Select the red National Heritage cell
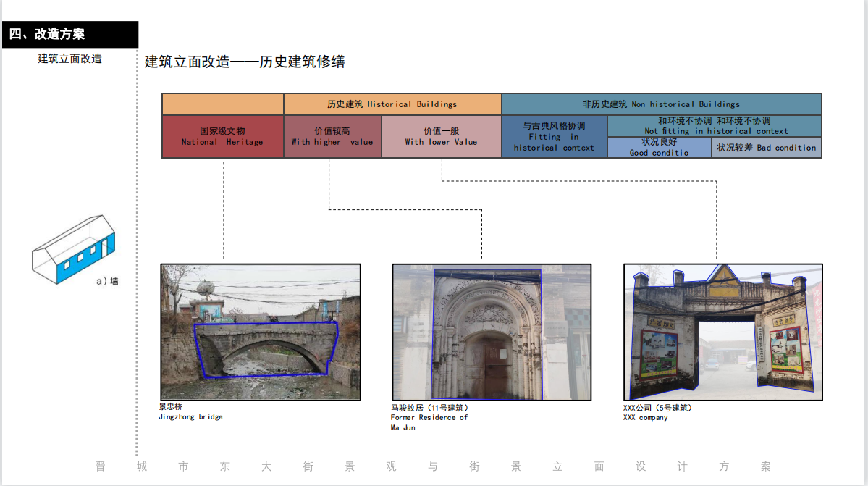 [222, 136]
